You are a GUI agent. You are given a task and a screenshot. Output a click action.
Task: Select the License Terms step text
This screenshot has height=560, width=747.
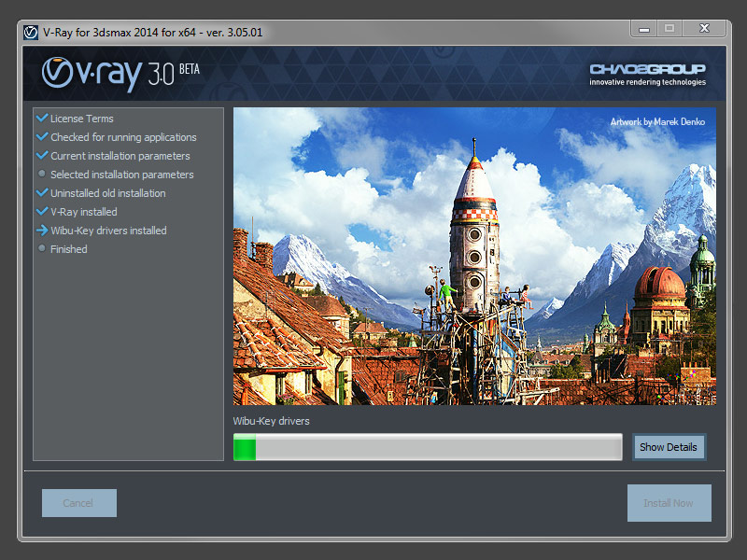coord(82,119)
